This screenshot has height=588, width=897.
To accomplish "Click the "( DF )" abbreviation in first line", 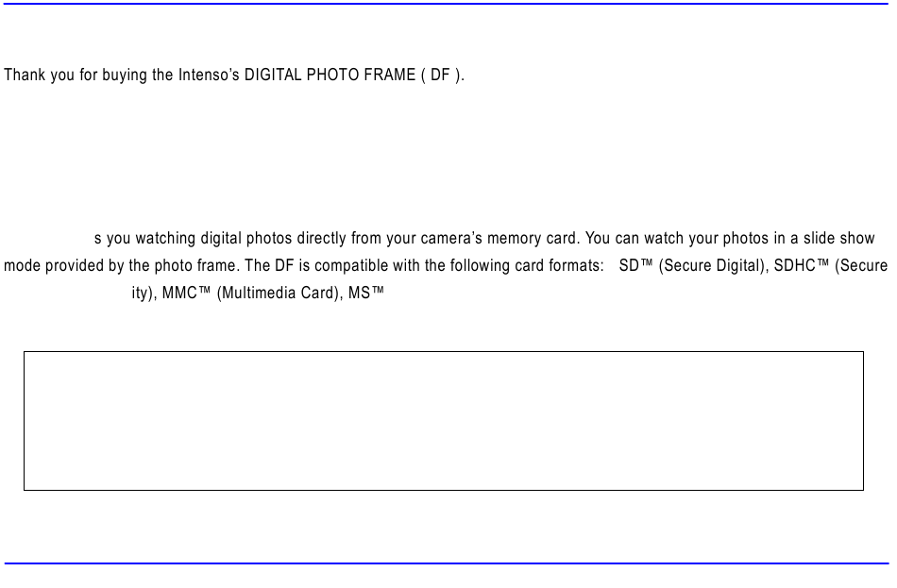I will click(x=441, y=75).
